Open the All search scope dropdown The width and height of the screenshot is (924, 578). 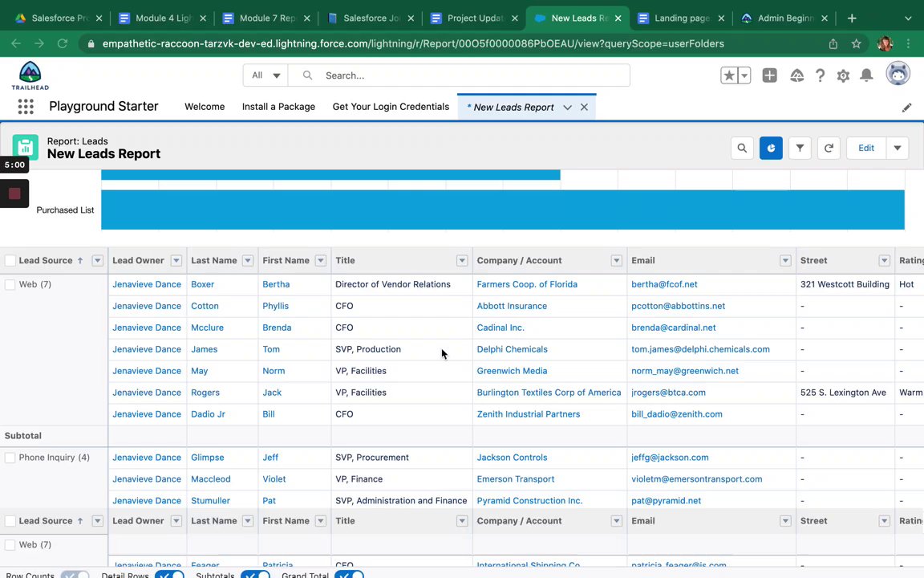coord(265,75)
